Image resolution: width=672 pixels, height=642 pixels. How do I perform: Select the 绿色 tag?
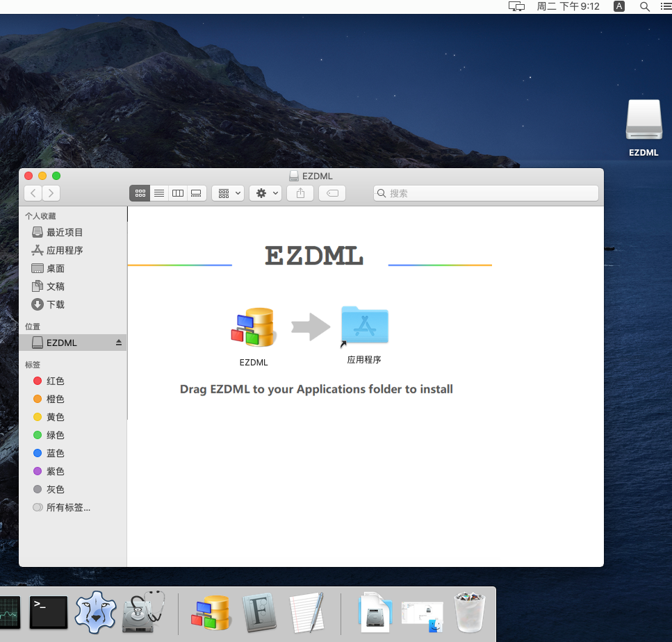tap(73, 435)
